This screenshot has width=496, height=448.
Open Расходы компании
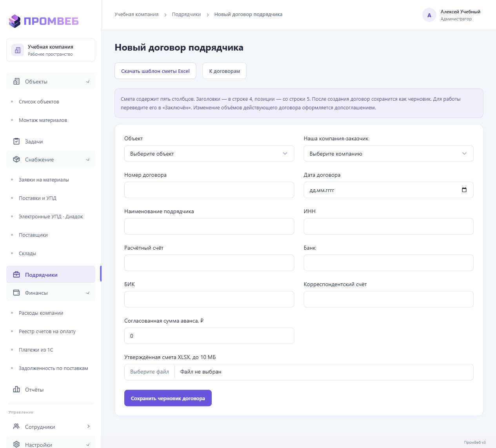[x=41, y=313]
